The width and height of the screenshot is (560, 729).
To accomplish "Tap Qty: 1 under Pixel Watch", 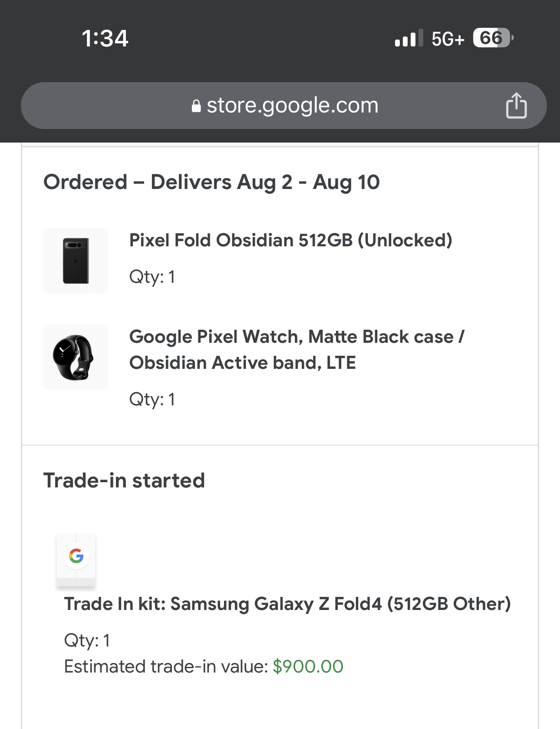I will pyautogui.click(x=152, y=399).
